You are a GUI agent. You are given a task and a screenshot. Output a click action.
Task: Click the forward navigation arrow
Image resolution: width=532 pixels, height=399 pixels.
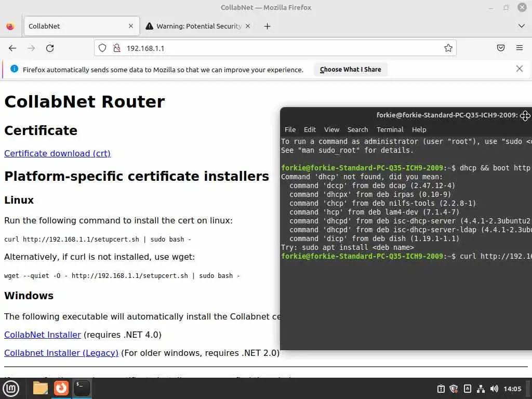pyautogui.click(x=31, y=48)
